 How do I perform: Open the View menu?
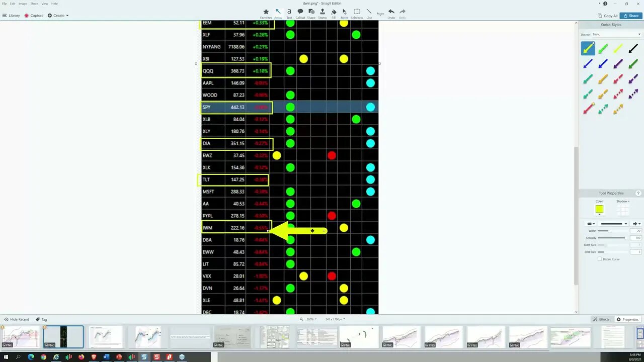click(44, 4)
